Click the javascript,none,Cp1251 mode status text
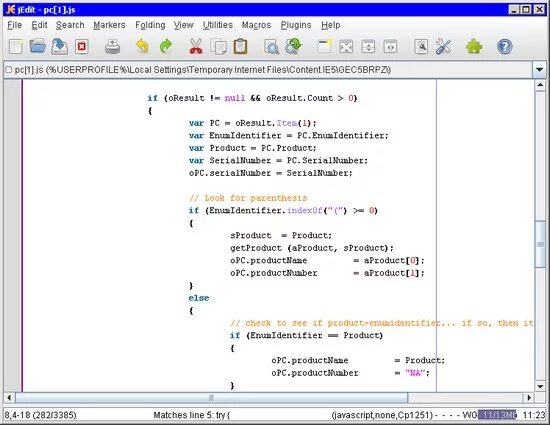This screenshot has height=425, width=550. 382,415
